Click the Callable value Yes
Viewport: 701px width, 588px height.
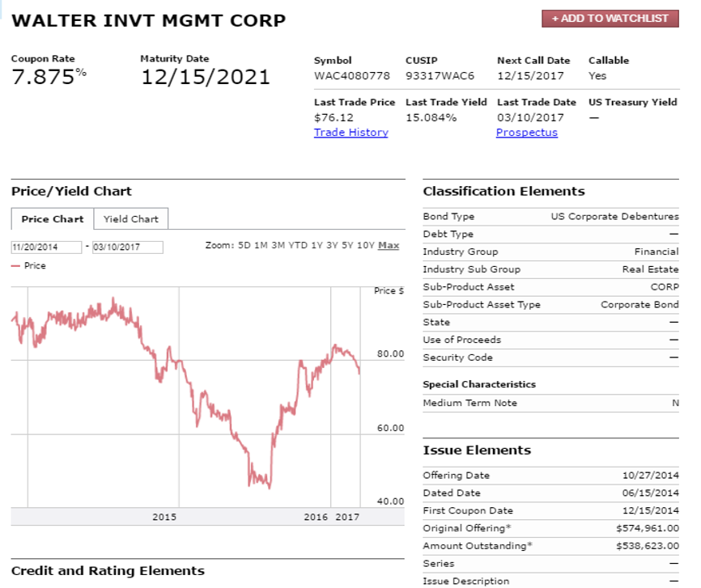pyautogui.click(x=597, y=75)
